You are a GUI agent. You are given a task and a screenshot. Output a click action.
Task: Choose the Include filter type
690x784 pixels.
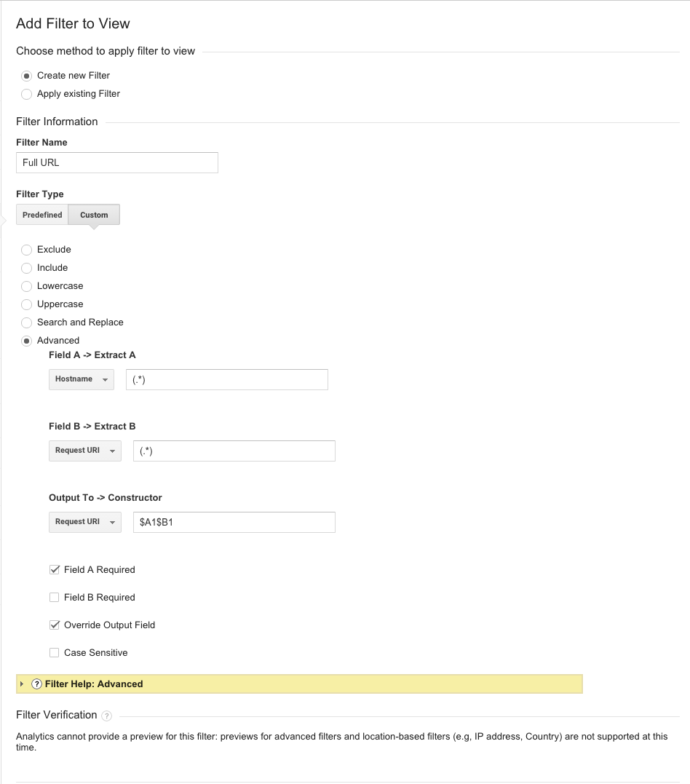click(x=27, y=268)
